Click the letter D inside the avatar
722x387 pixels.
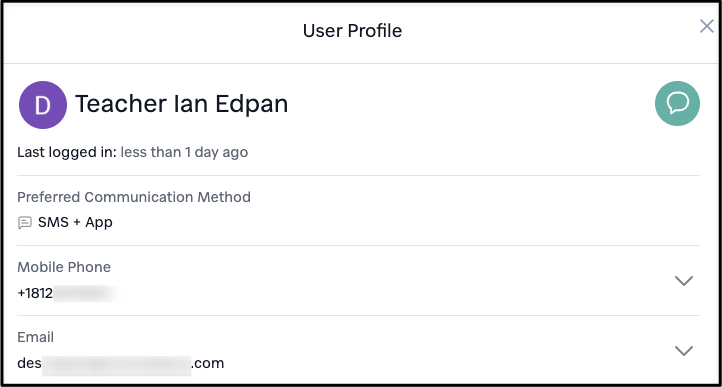[43, 106]
